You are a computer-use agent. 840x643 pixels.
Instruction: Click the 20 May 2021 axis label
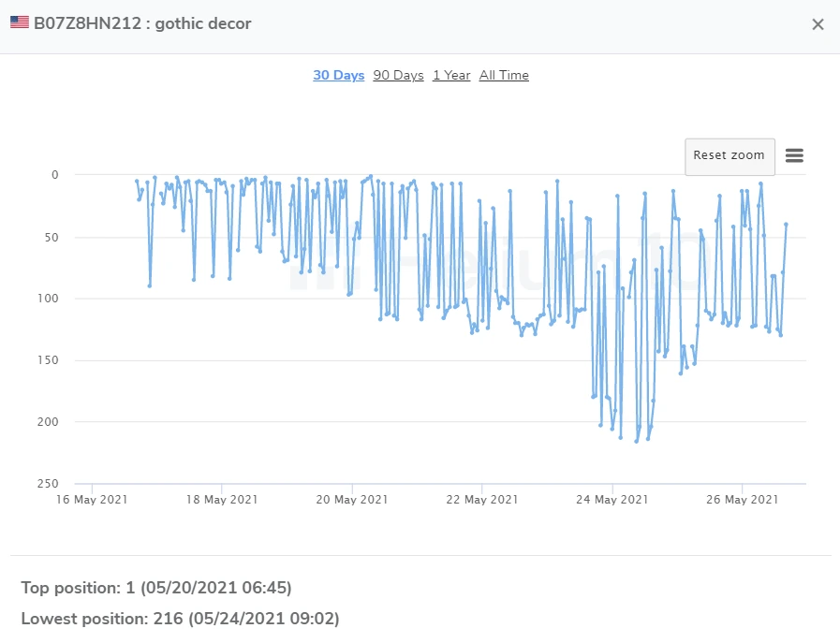coord(352,500)
